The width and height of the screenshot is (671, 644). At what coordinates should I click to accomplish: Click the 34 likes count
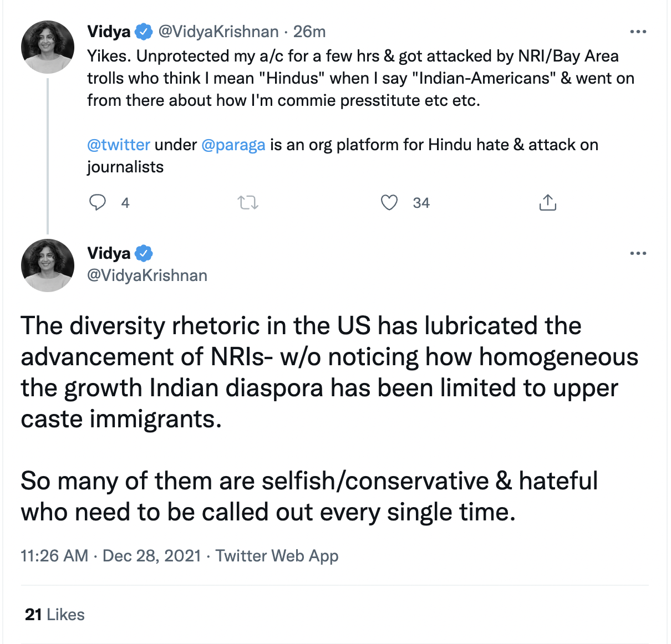421,203
